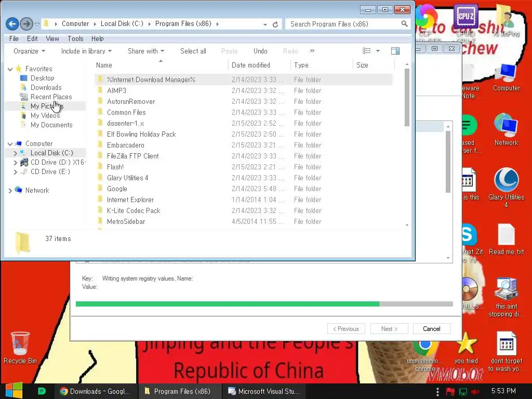Open the File menu

[x=14, y=38]
